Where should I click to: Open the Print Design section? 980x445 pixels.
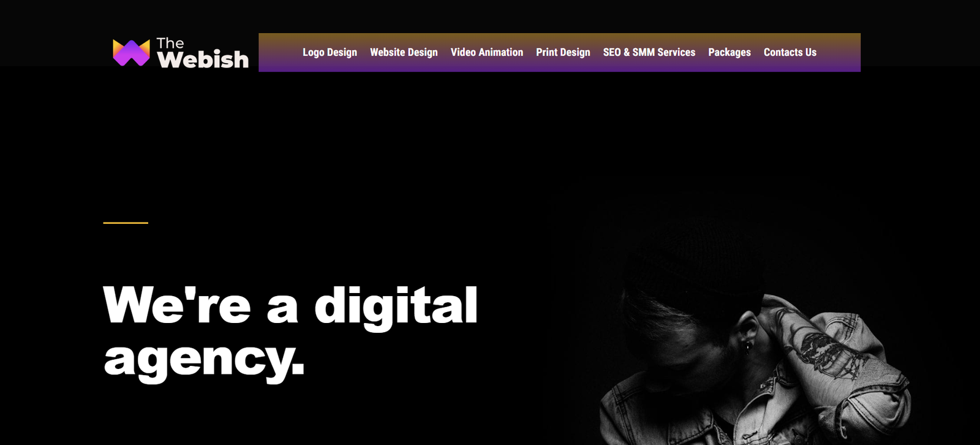click(x=563, y=52)
